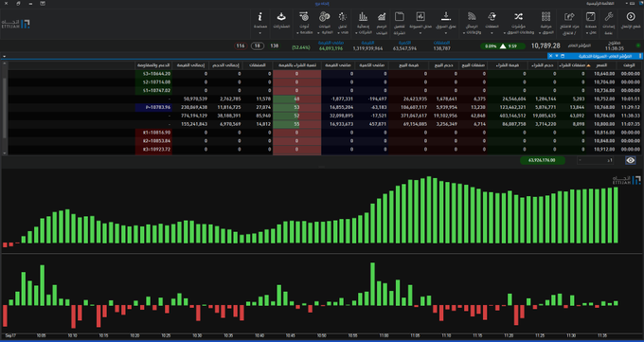Sort by net value (صافي القيمة) header
Image resolution: width=644 pixels, height=342 pixels.
click(x=337, y=65)
